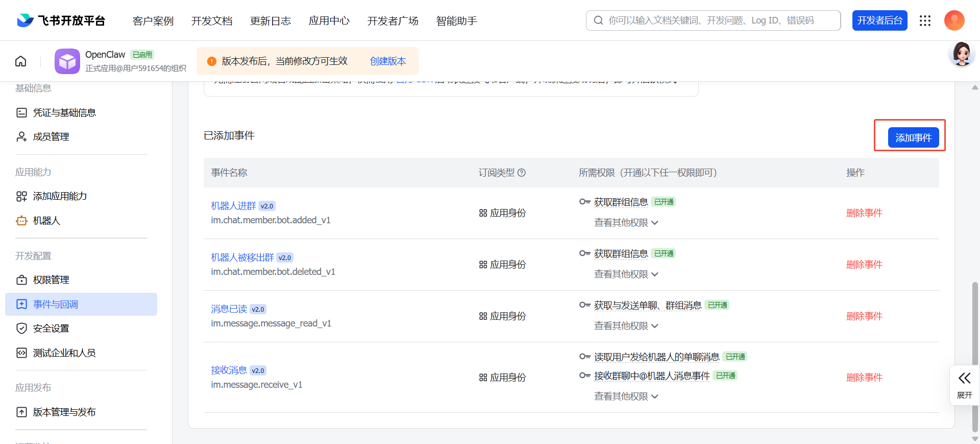Click the orange user avatar at top right

[954, 20]
